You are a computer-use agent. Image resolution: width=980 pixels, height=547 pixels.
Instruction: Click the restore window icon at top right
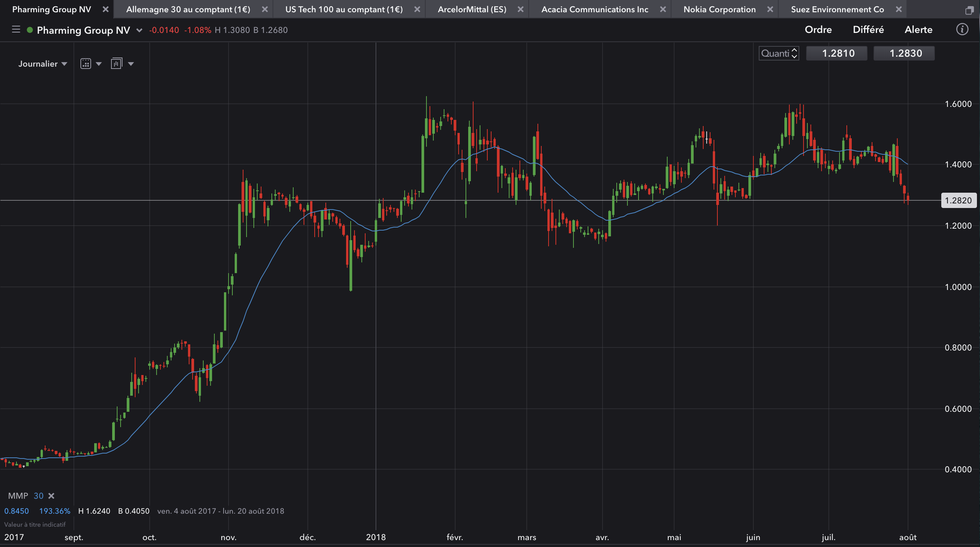(969, 10)
